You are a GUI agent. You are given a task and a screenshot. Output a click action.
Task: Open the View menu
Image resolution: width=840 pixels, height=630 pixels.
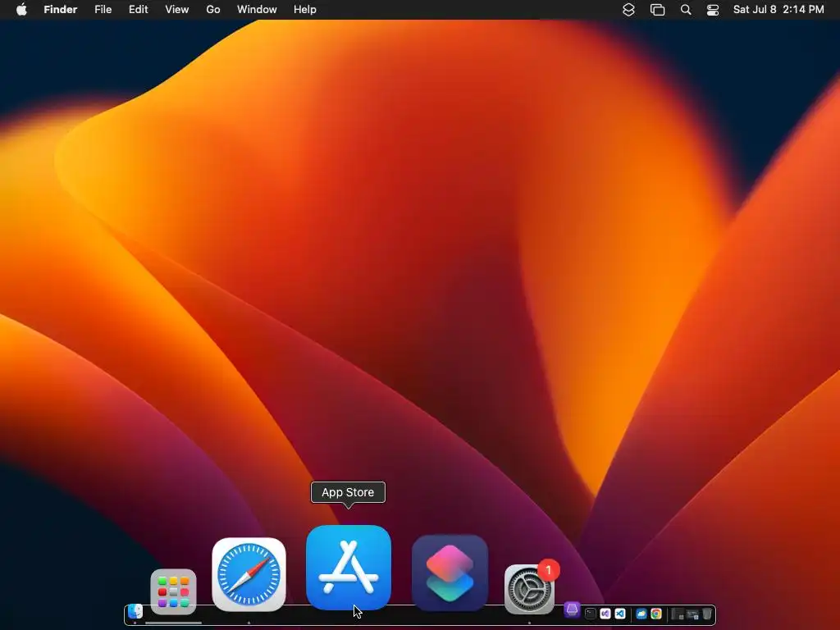(x=177, y=10)
